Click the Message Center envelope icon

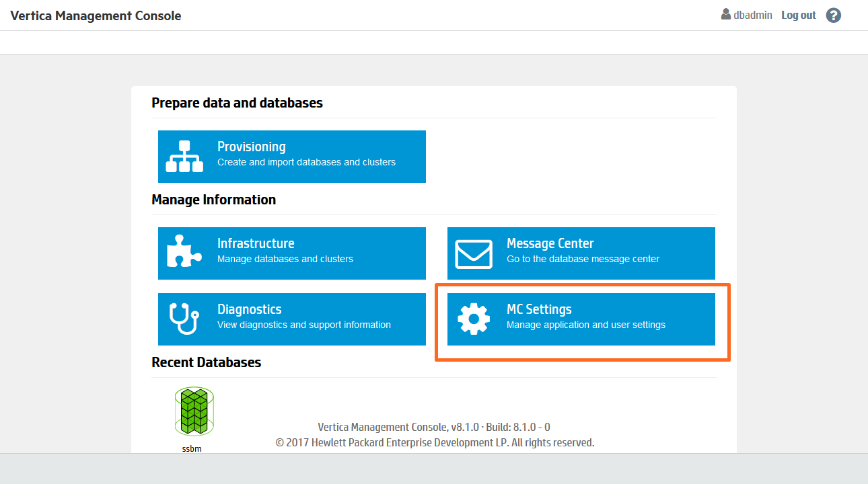coord(474,253)
